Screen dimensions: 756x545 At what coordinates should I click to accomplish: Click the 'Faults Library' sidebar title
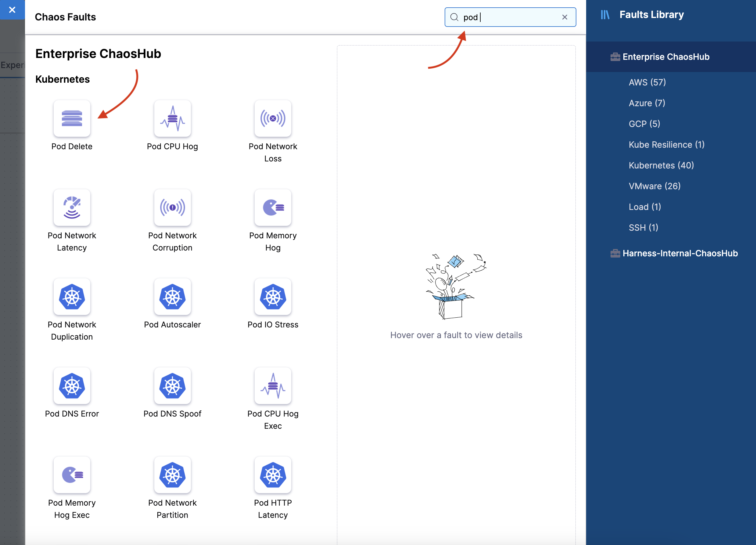point(651,15)
